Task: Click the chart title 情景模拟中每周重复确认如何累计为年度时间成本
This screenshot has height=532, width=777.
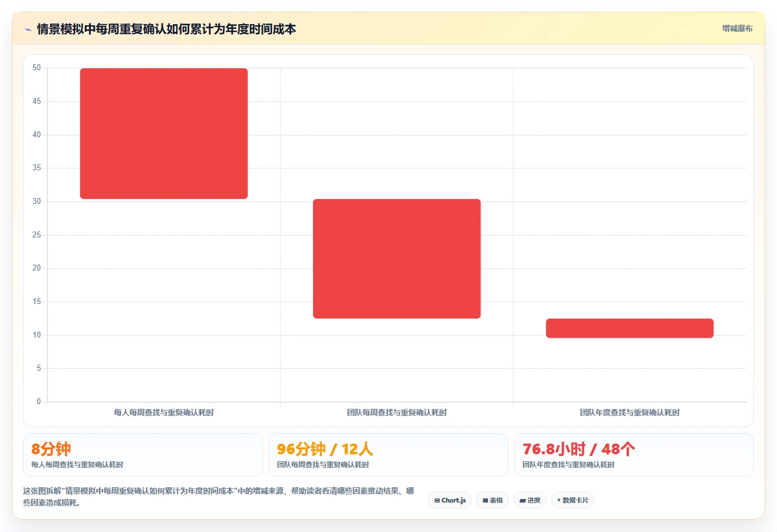Action: (166, 29)
